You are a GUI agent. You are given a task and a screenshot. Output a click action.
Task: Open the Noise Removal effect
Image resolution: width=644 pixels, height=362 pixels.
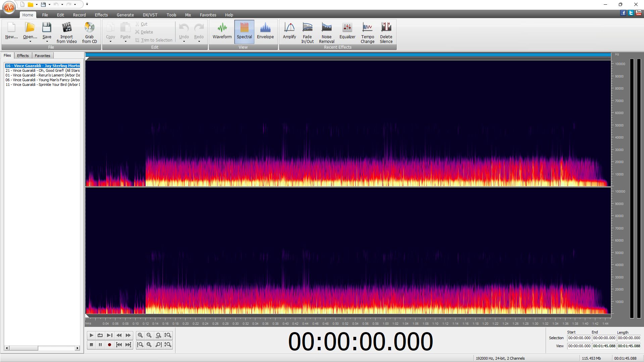pyautogui.click(x=326, y=33)
